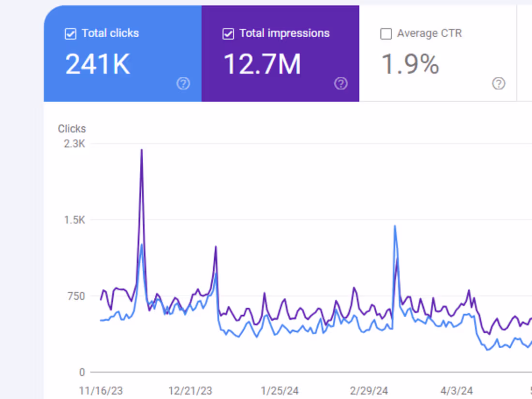532x399 pixels.
Task: Click the 241K clicks value
Action: (x=98, y=63)
